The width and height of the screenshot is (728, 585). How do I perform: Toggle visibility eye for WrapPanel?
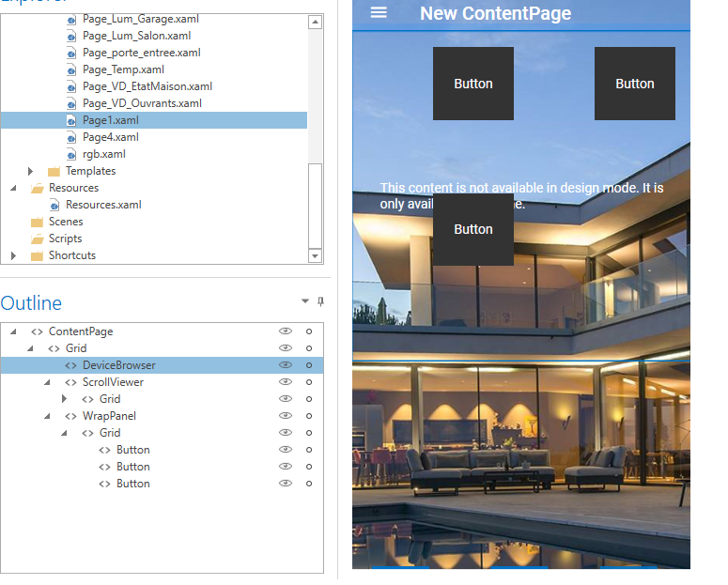(285, 416)
